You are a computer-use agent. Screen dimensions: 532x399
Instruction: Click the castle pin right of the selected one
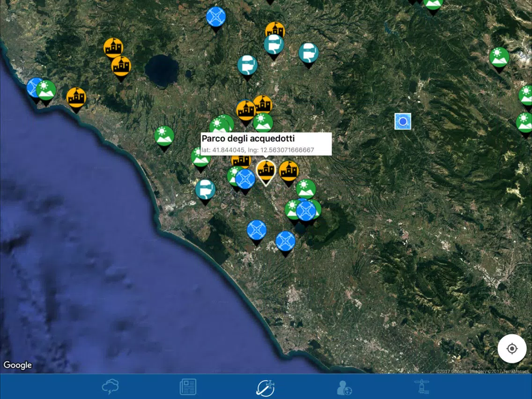point(289,171)
